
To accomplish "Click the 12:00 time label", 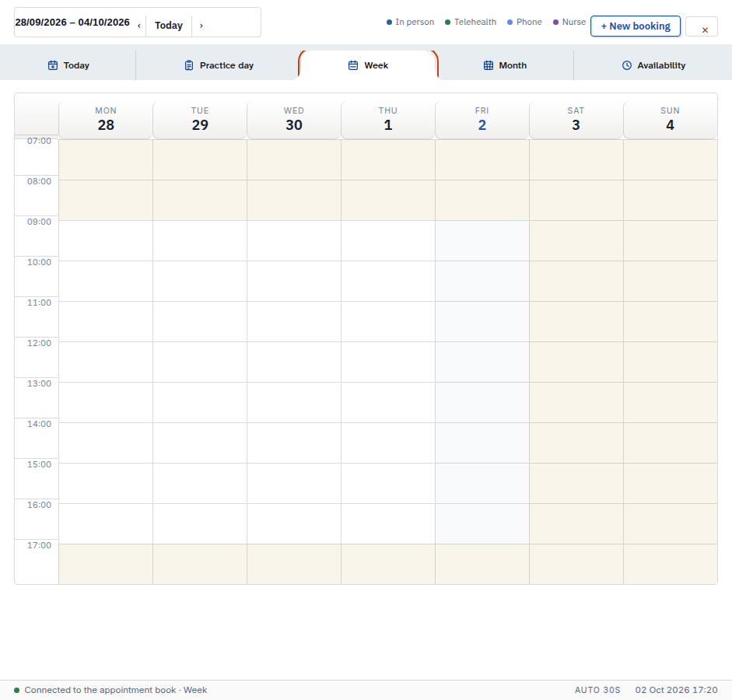I will [39, 343].
